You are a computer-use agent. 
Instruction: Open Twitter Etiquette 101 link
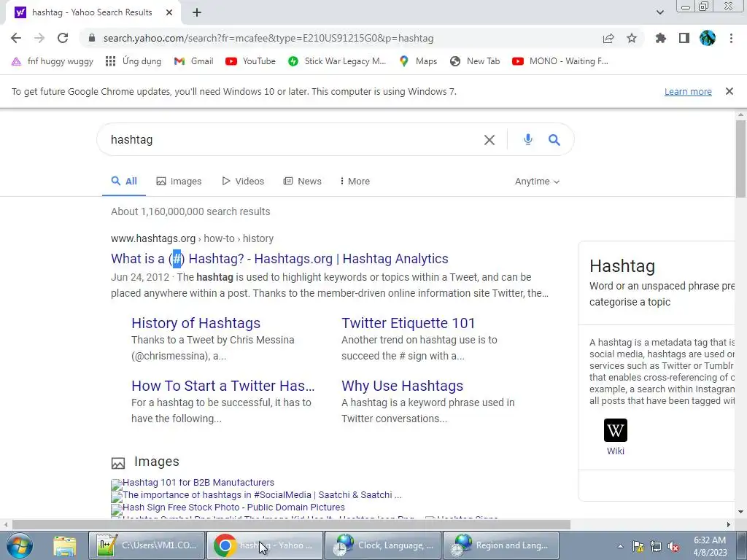409,323
